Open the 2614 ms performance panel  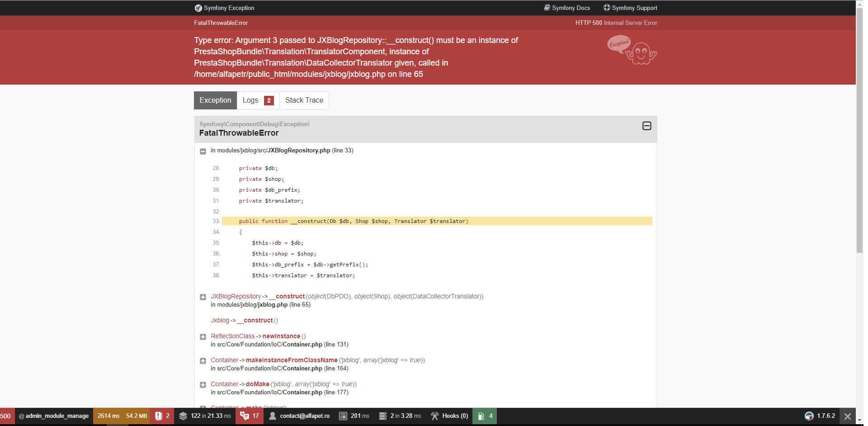click(x=108, y=416)
